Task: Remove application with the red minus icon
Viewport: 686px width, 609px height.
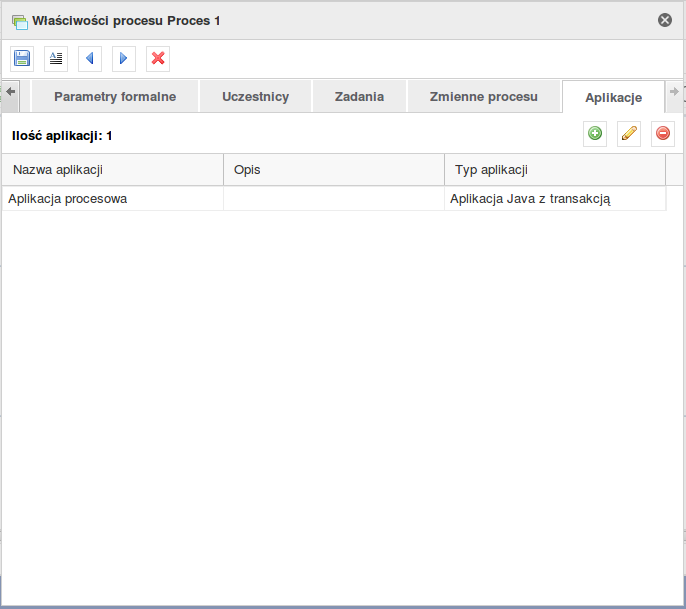Action: (663, 134)
